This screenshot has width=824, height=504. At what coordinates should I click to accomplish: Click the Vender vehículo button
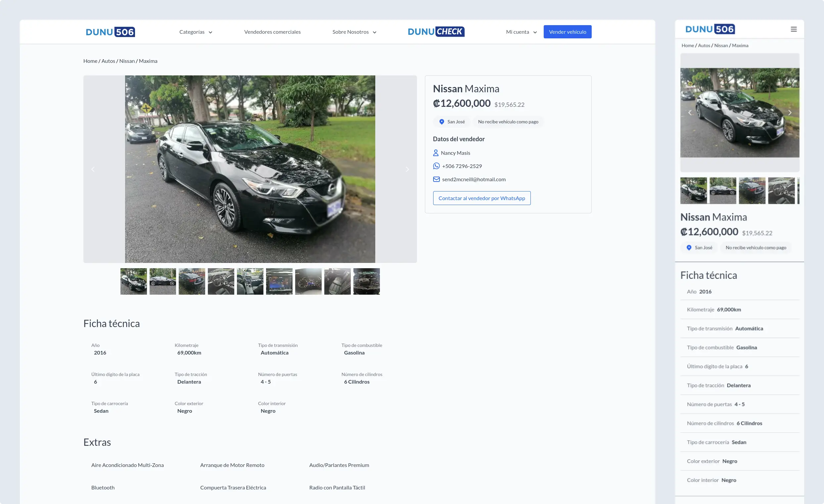tap(568, 31)
